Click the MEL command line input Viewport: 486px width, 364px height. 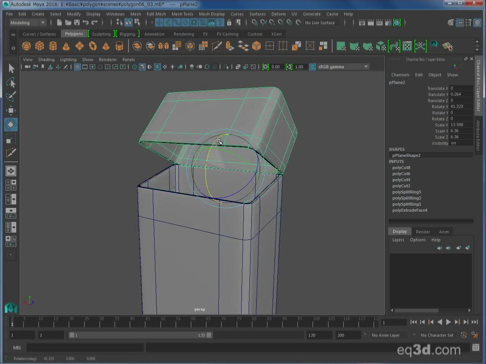(x=86, y=348)
